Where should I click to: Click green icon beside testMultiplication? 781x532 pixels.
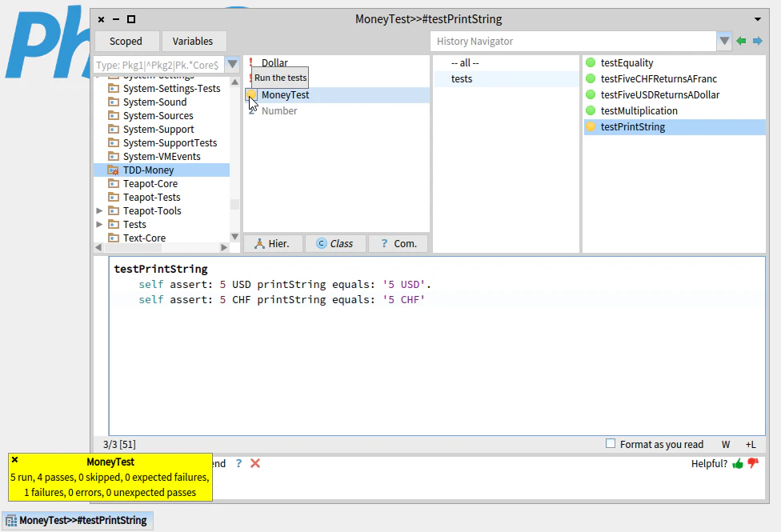[x=591, y=110]
